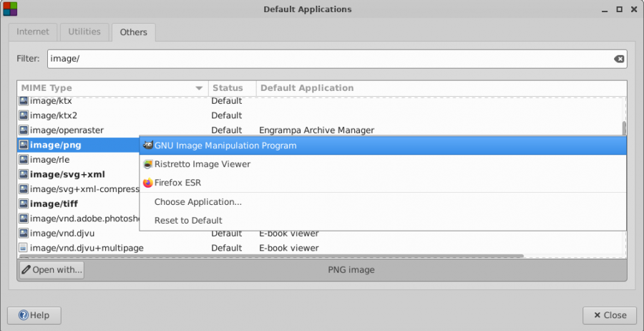Maximize the Default Applications window

[620, 9]
